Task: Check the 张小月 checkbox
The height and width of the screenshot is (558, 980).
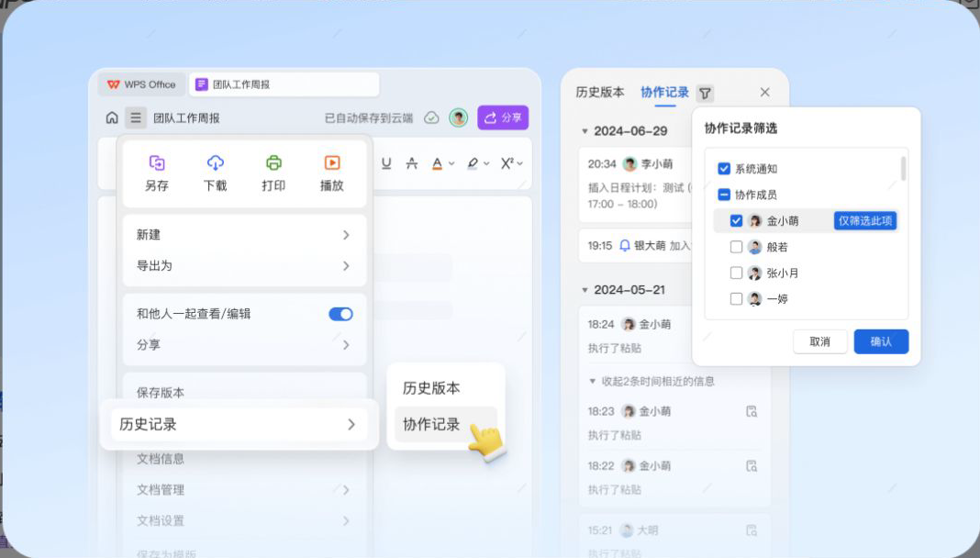Action: (x=736, y=273)
